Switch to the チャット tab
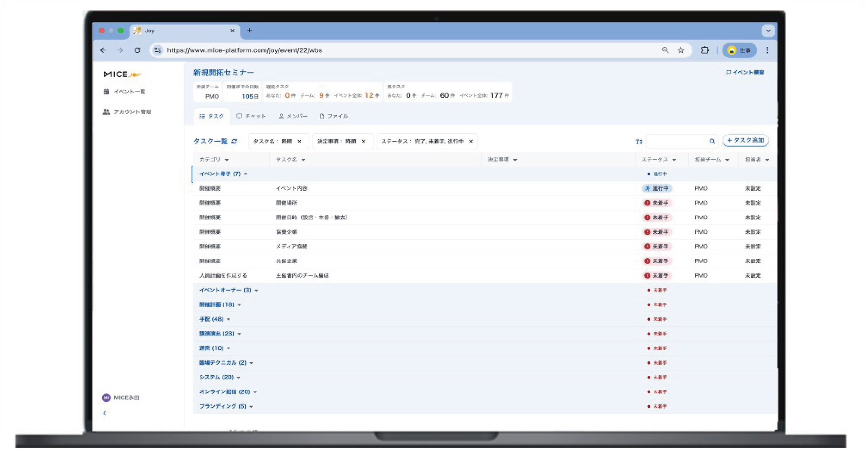Viewport: 868px width, 450px height. click(251, 116)
